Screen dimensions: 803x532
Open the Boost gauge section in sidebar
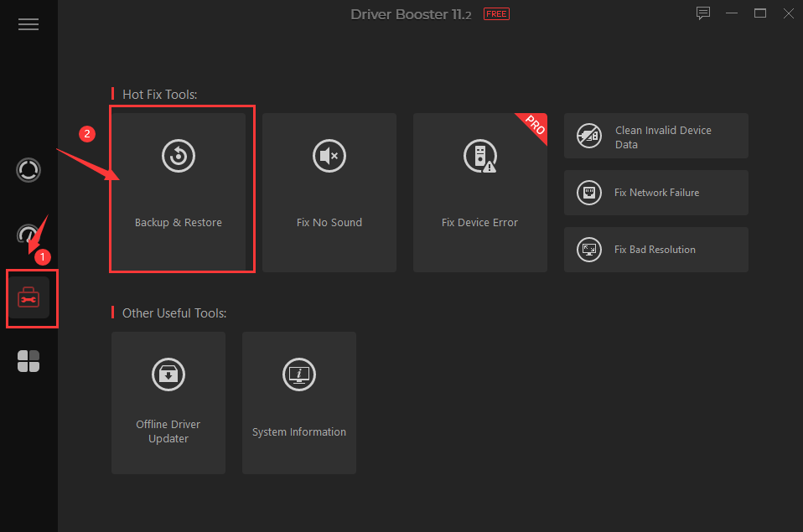[28, 235]
